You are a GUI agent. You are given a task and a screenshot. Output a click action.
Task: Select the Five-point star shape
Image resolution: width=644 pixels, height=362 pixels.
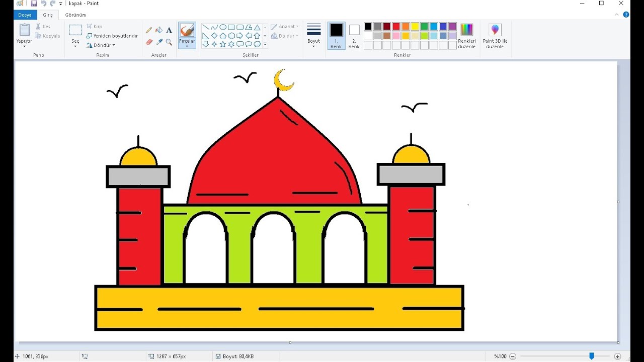pyautogui.click(x=223, y=44)
